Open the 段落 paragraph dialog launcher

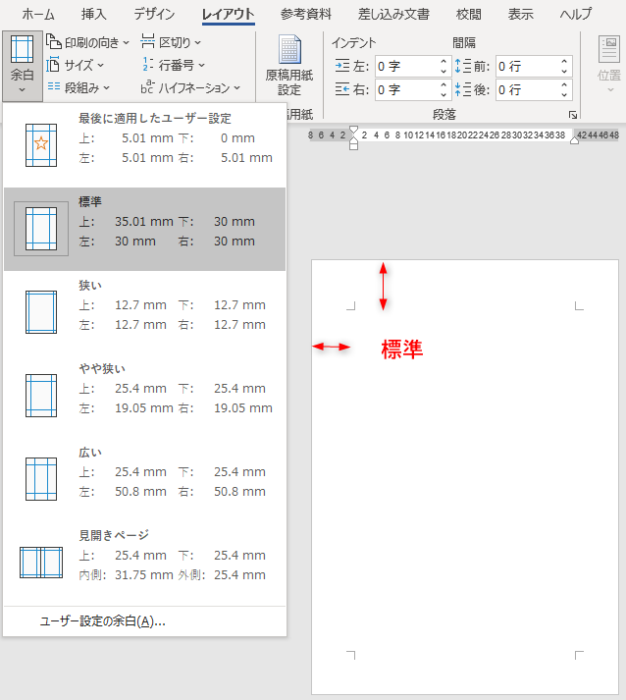coord(572,115)
